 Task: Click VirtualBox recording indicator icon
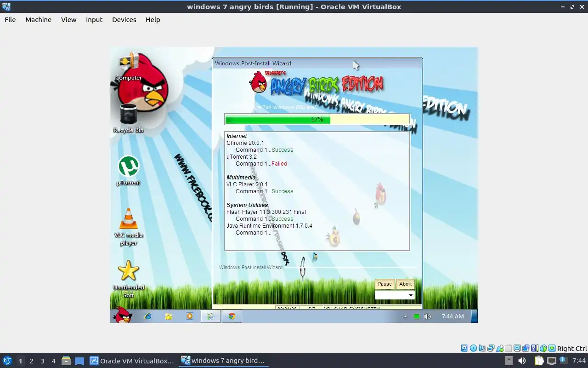[526, 348]
